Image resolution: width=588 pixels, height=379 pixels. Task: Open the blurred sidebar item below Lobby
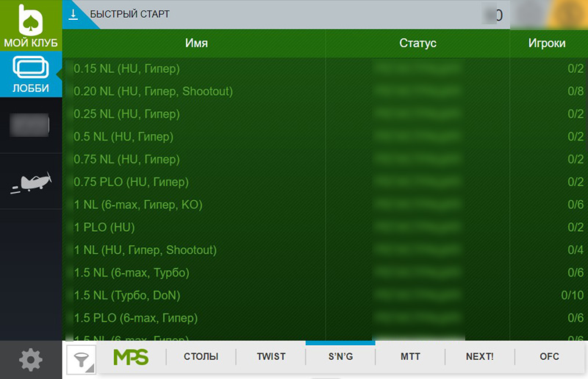(30, 125)
